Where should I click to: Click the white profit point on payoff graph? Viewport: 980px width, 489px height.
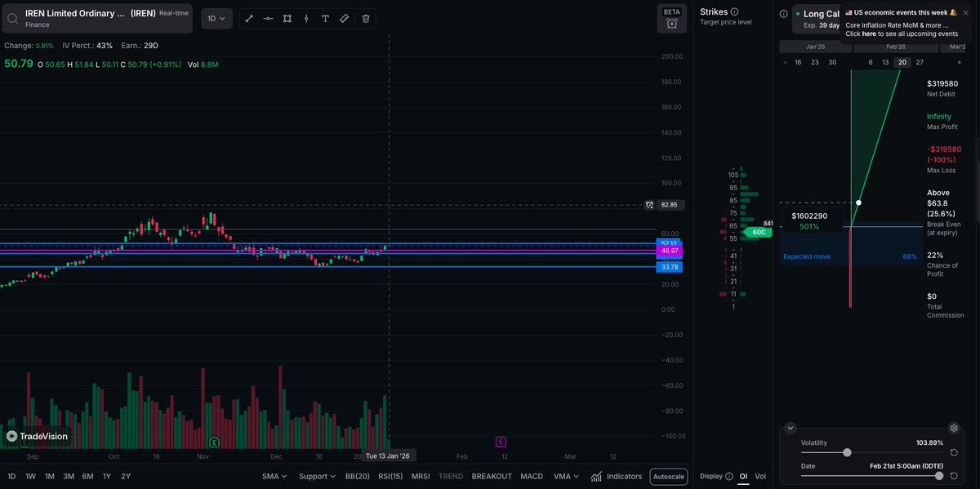pos(858,202)
